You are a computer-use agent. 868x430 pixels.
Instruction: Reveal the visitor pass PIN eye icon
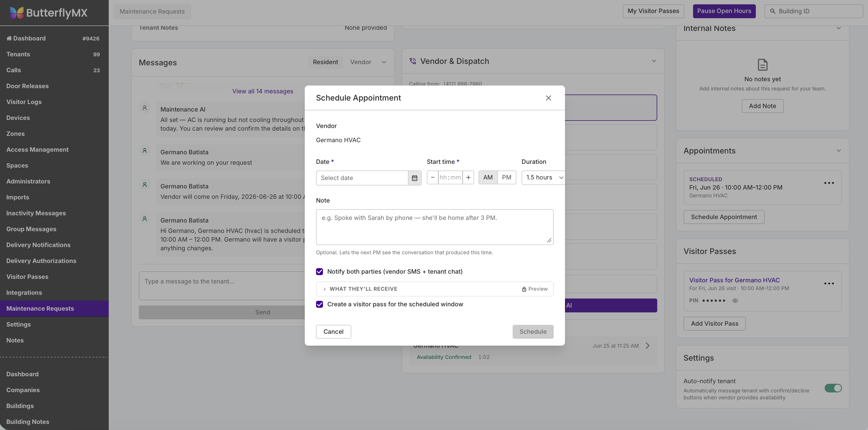735,301
